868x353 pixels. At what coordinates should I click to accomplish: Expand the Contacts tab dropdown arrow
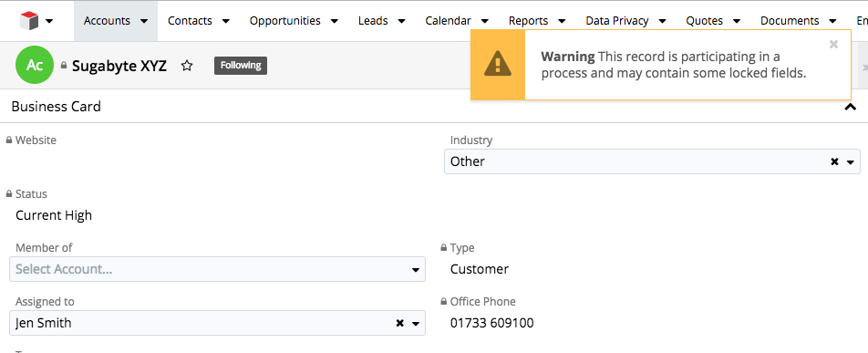[x=226, y=21]
